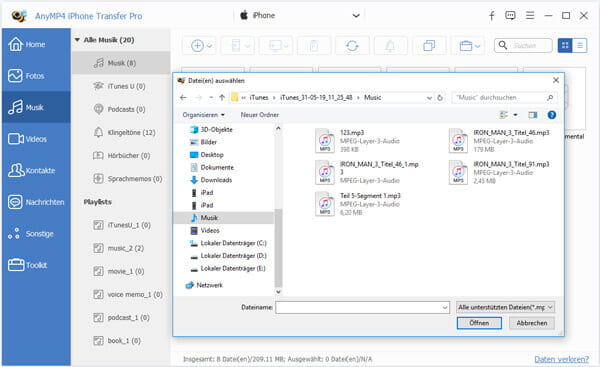
Task: Click the Dateiname input field
Action: click(x=362, y=307)
